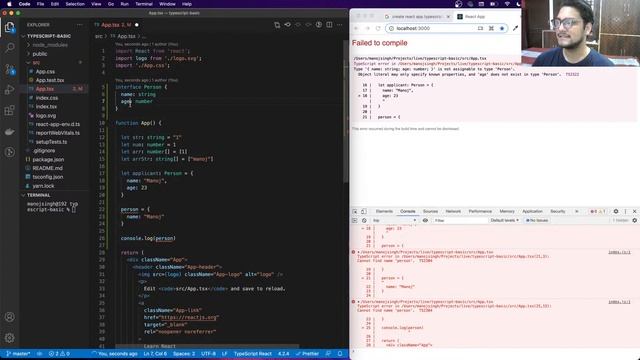Open the Apple menu
Viewport: 640px width, 360px height.
coord(9,4)
